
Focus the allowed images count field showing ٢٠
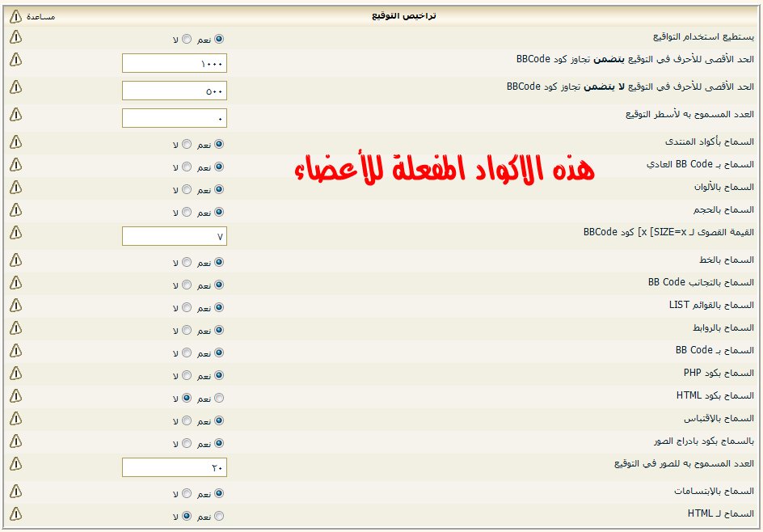(175, 467)
